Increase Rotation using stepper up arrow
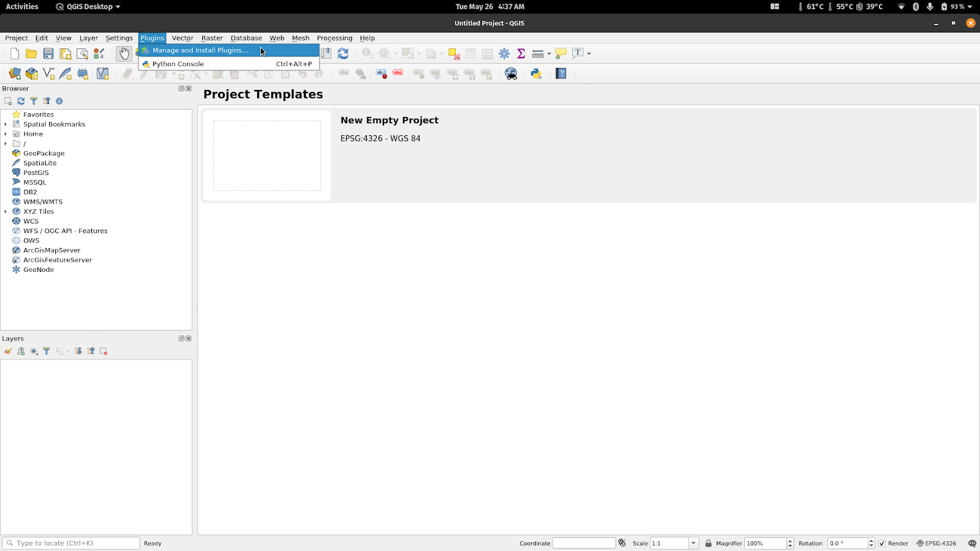This screenshot has height=551, width=980. click(x=871, y=541)
